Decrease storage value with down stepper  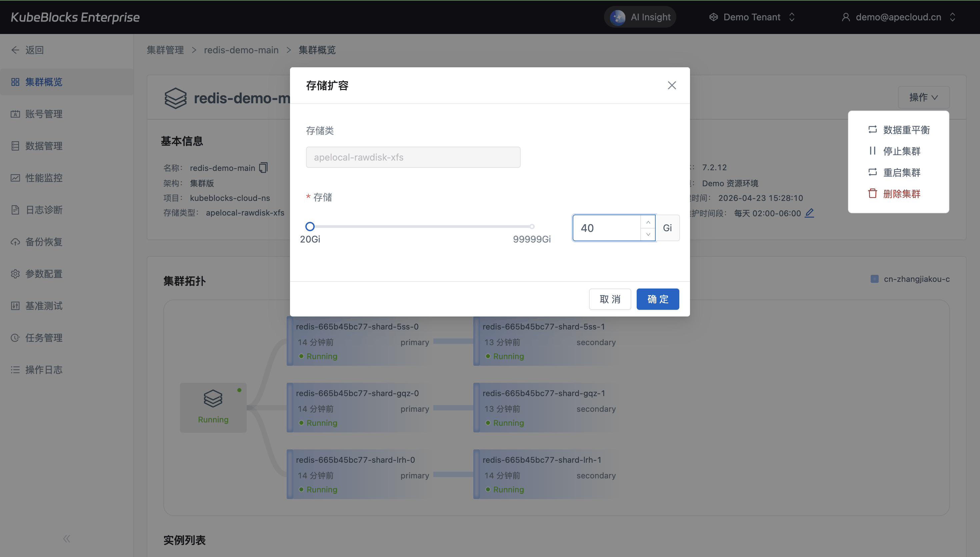[x=648, y=234]
